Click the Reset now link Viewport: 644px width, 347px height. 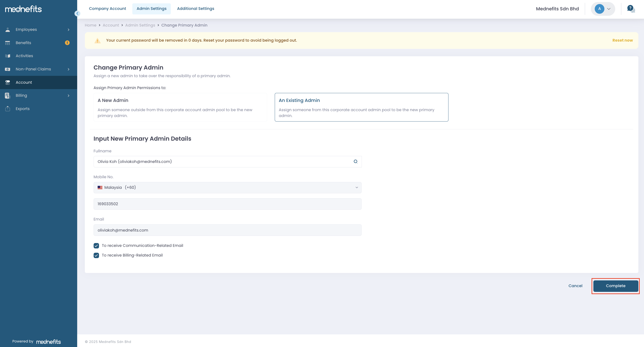pyautogui.click(x=622, y=41)
